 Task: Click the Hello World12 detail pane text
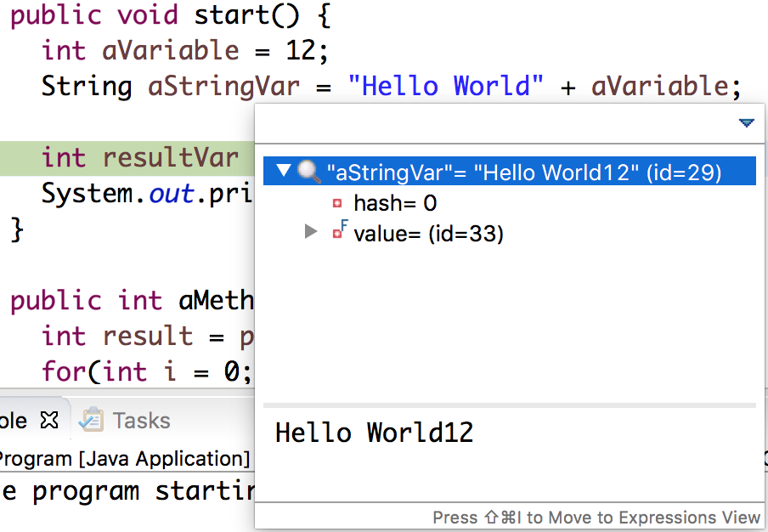click(374, 433)
